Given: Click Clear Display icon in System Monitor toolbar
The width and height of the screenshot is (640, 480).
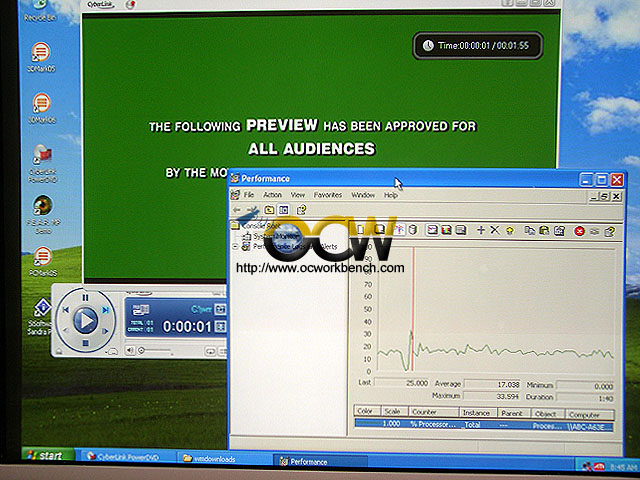Looking at the screenshot, I should click(380, 230).
